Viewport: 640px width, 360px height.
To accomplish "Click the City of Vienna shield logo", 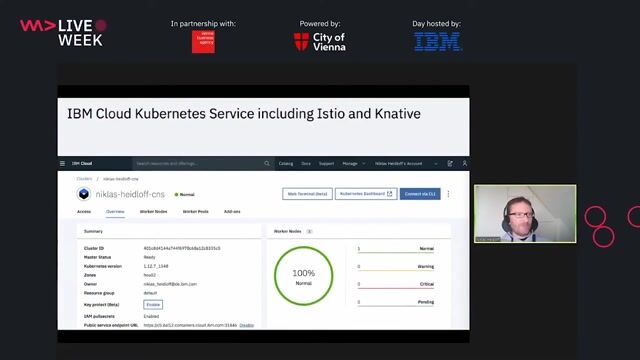I will pos(301,42).
